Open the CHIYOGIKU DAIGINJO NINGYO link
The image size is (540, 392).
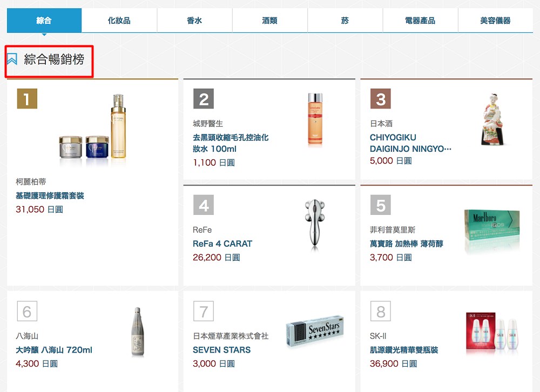click(x=410, y=143)
